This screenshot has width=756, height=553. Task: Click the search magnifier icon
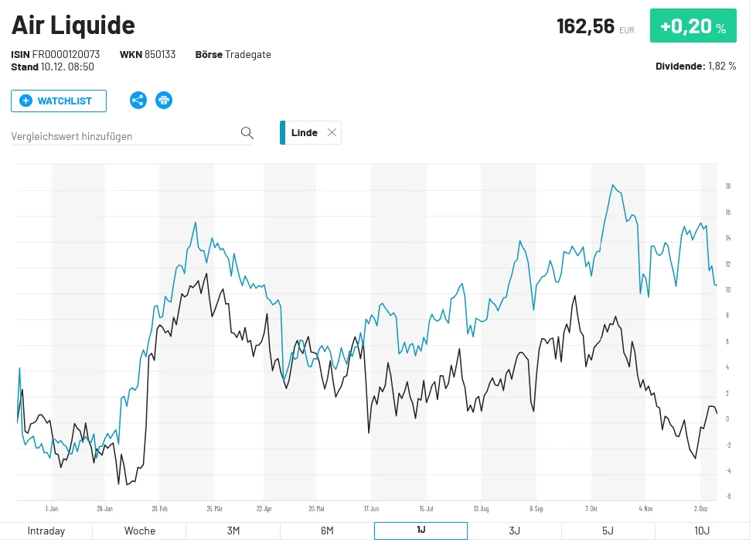(x=247, y=132)
